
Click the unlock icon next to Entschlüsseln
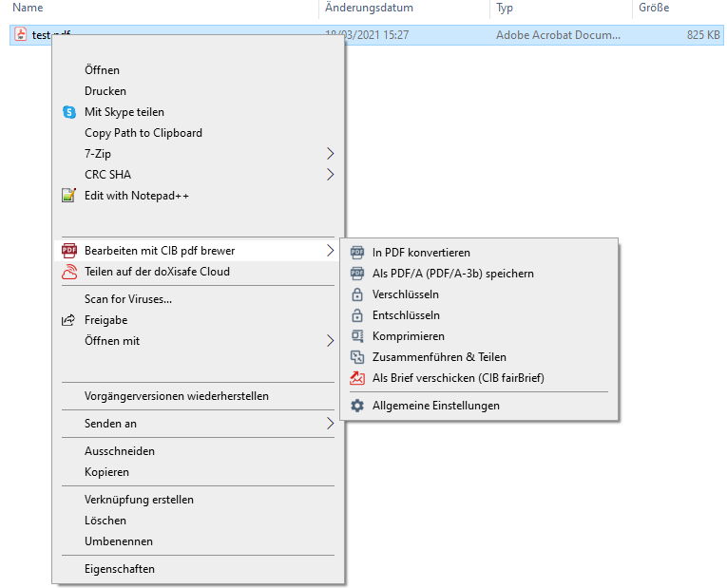[357, 315]
